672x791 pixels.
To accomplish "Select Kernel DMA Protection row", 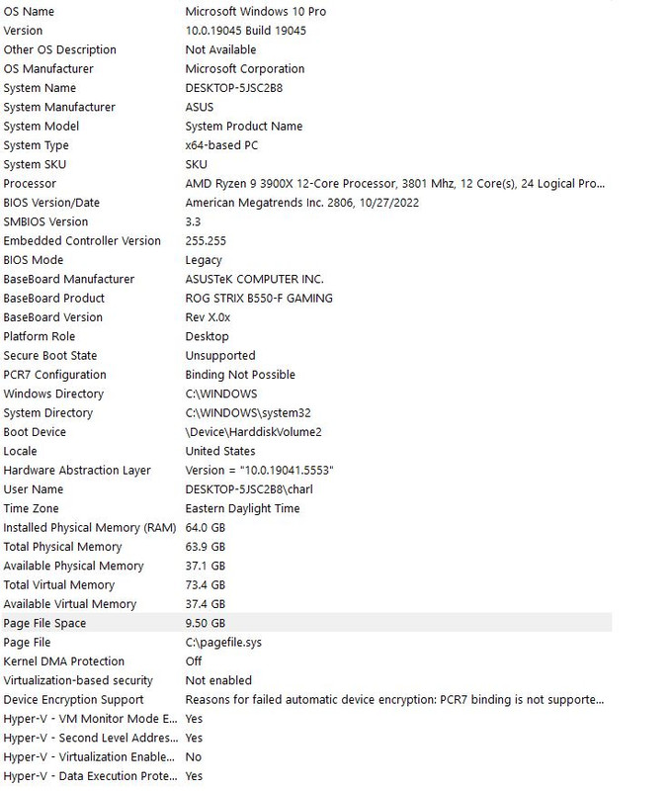I will click(x=306, y=661).
